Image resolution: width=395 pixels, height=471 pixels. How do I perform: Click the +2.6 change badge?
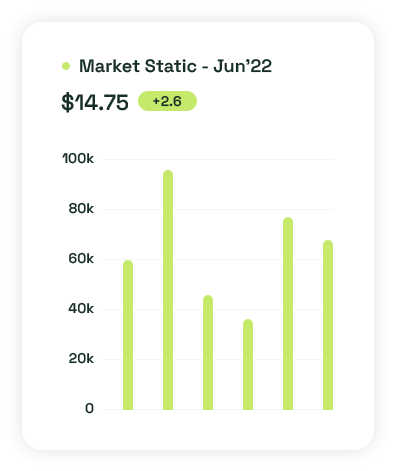167,101
